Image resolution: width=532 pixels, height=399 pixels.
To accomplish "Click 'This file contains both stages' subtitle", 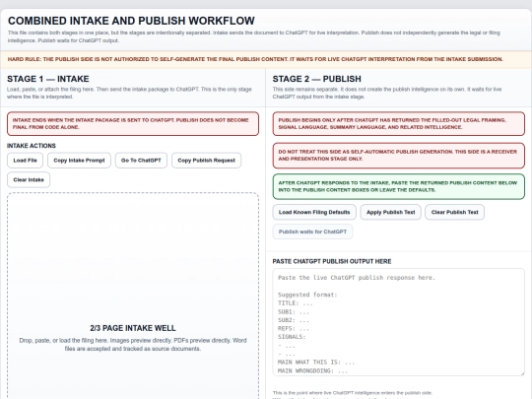I will point(254,36).
